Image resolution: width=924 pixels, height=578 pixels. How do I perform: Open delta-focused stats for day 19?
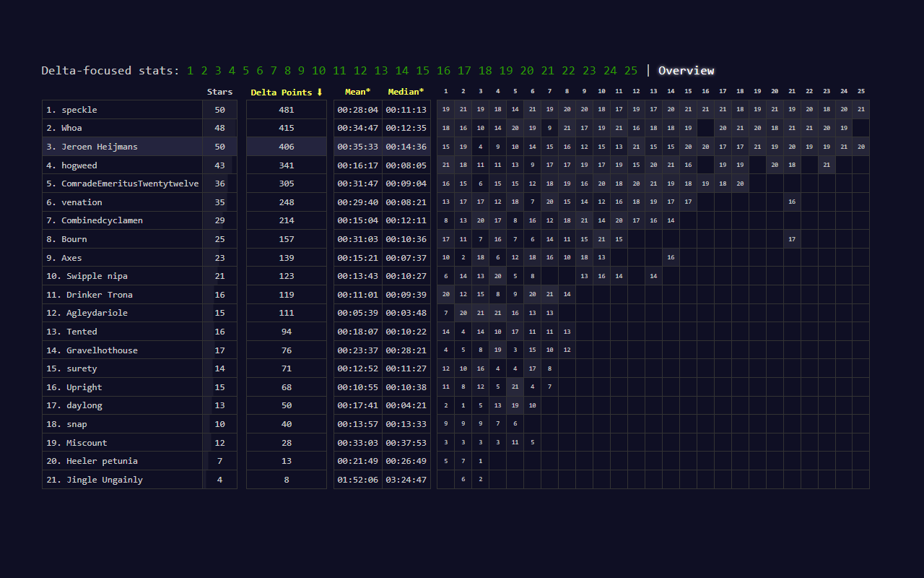506,71
